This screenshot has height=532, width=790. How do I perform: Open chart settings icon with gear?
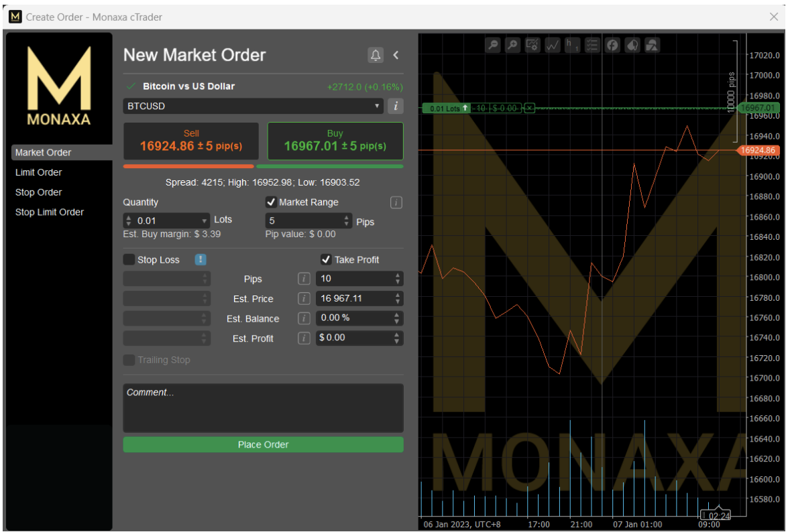point(532,46)
